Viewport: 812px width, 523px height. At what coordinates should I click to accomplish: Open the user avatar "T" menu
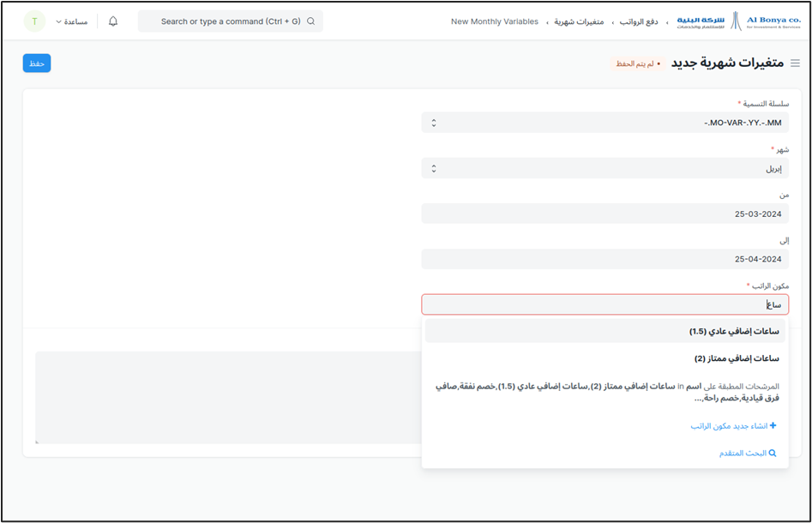pos(34,21)
